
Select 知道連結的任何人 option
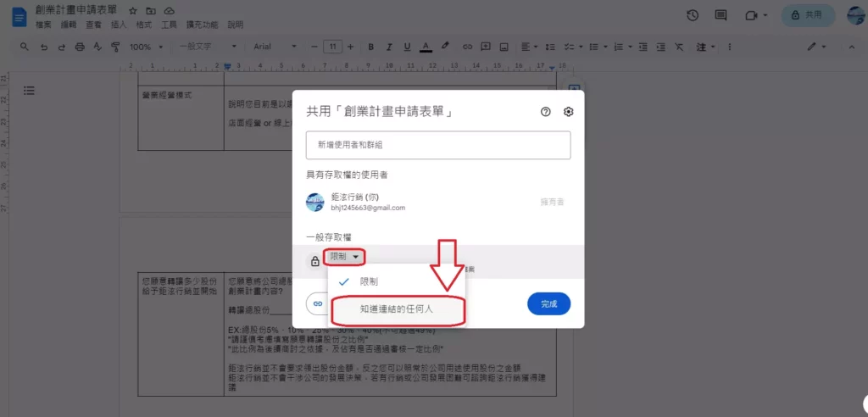point(397,310)
